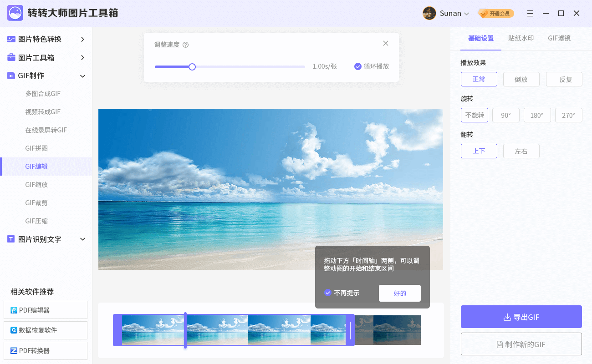Uncheck the 不再提示 checkbox
The height and width of the screenshot is (364, 592).
click(x=327, y=293)
